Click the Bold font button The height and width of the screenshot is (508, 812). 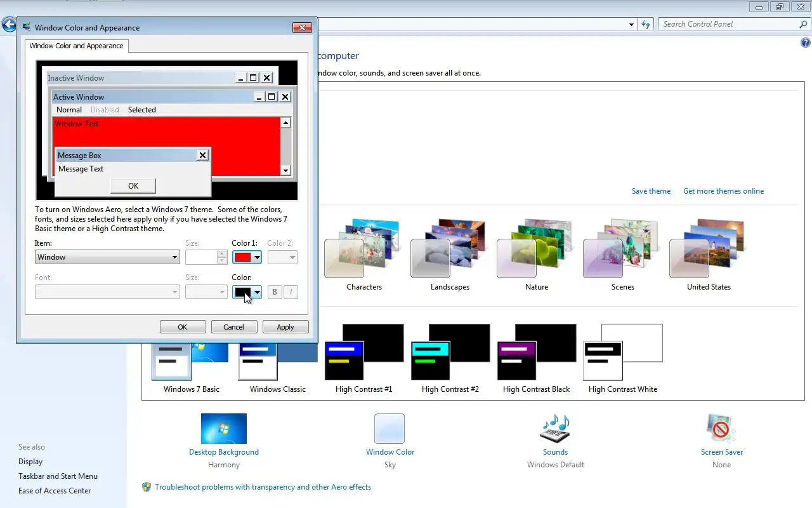coord(275,292)
